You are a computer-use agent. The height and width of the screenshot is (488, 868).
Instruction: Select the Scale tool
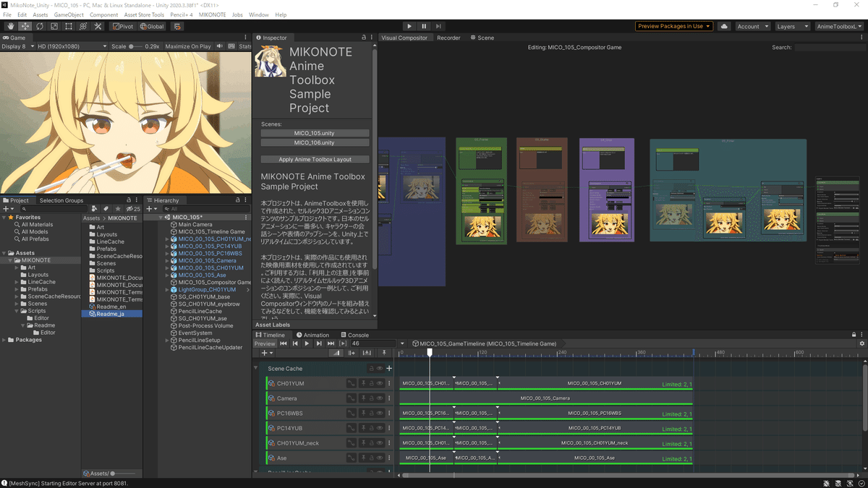coord(54,26)
